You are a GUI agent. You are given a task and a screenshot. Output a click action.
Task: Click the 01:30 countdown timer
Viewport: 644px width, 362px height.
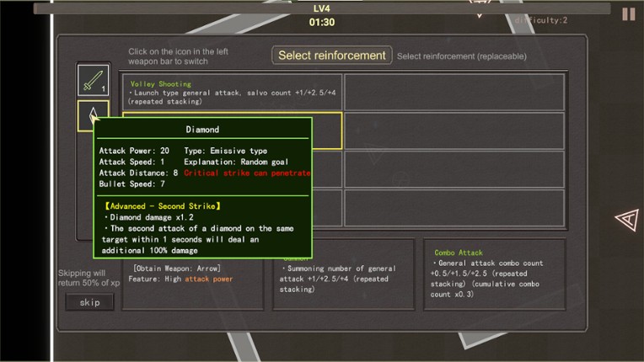click(x=321, y=22)
